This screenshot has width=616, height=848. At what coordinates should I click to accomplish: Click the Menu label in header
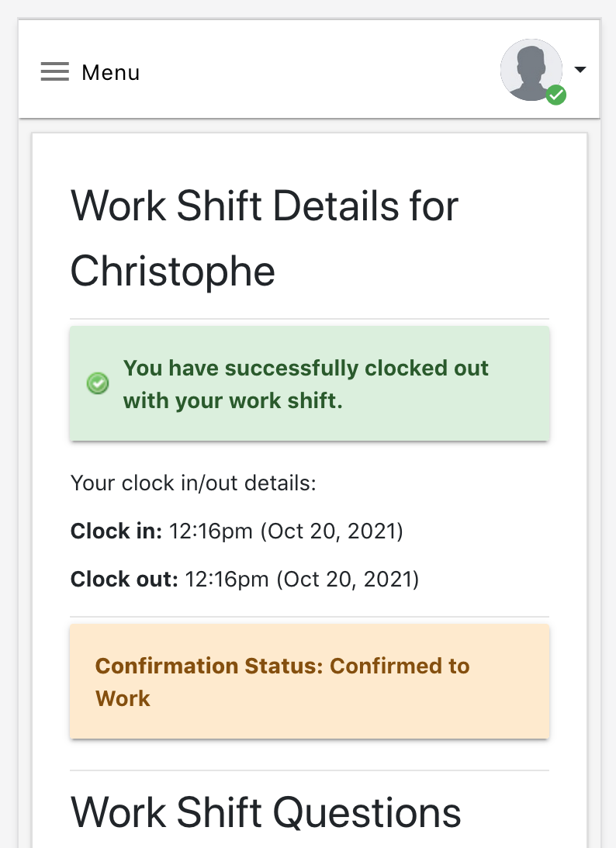pyautogui.click(x=111, y=72)
